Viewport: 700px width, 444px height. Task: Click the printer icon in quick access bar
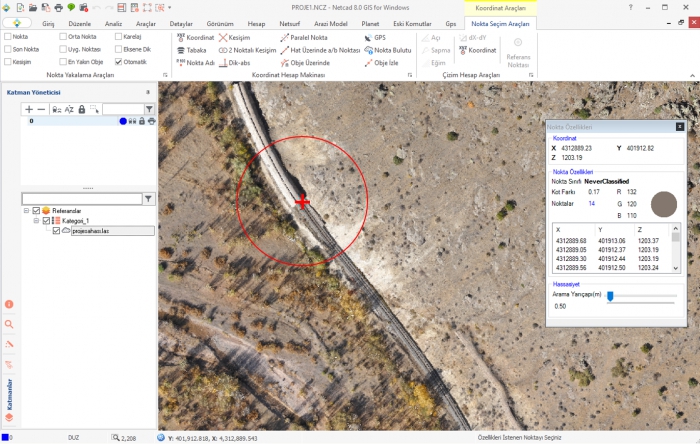[x=58, y=8]
